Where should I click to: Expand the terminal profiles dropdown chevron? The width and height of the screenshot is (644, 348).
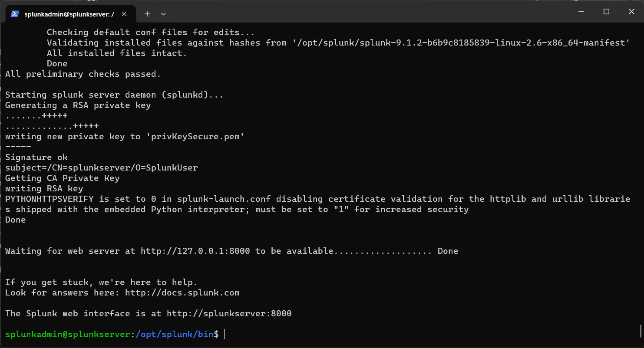[163, 14]
